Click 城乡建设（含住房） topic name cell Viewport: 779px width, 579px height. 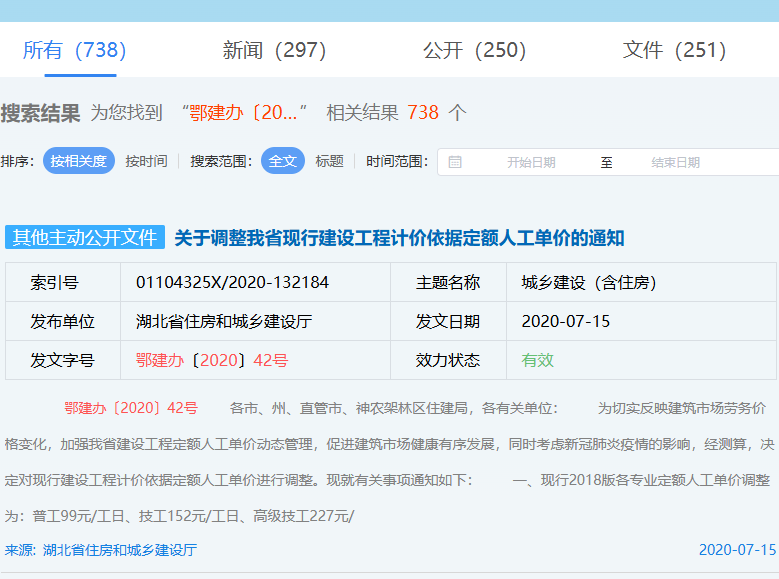pos(588,283)
